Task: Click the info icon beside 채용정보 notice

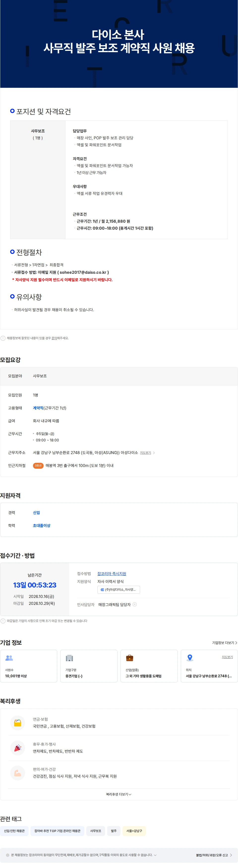Action: click(3, 338)
